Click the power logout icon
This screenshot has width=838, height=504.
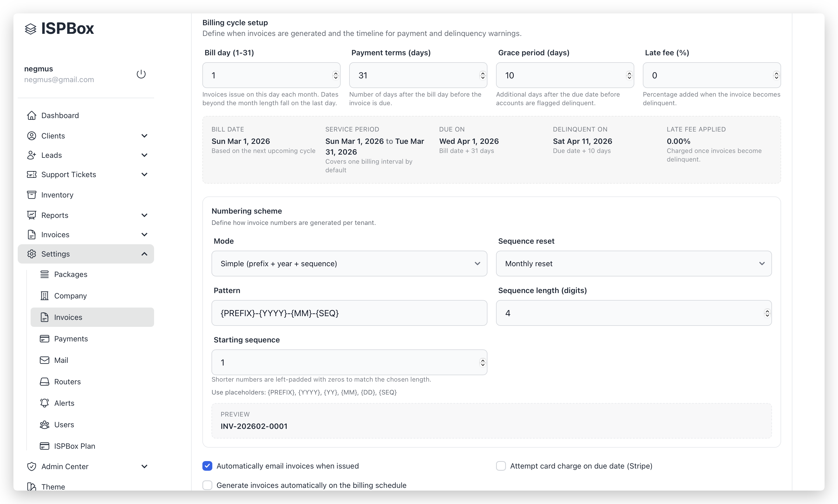tap(141, 74)
